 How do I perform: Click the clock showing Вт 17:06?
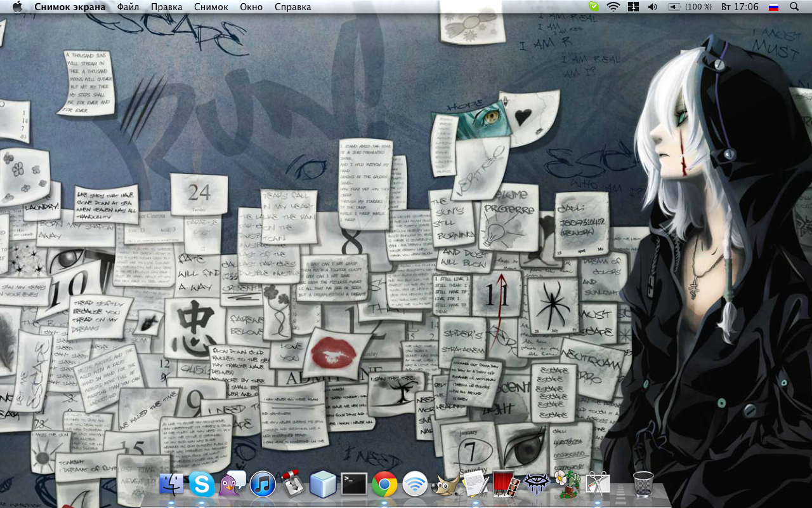pos(740,7)
